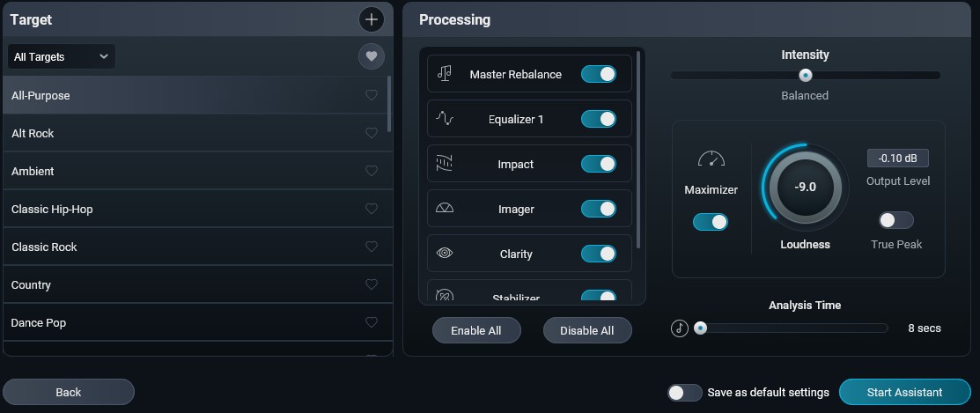The width and height of the screenshot is (980, 413).
Task: Click the Imager module icon
Action: coord(445,208)
